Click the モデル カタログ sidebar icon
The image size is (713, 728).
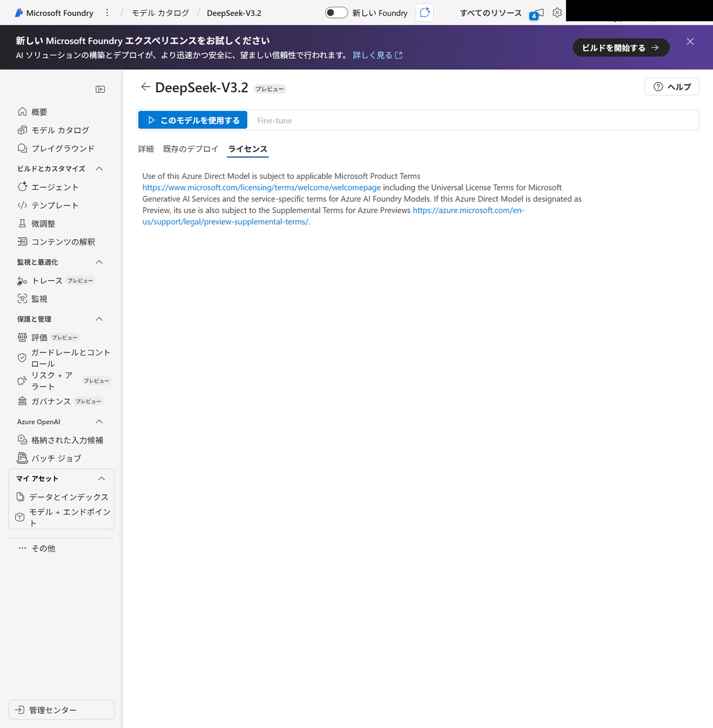[x=22, y=130]
